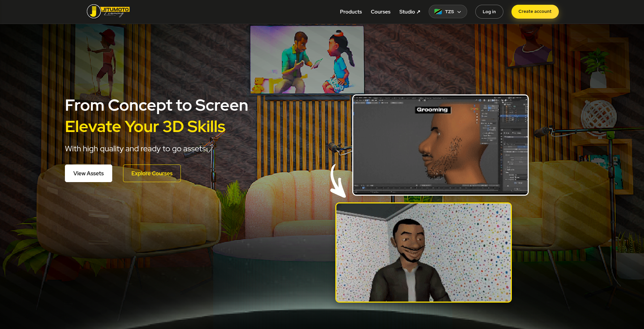Open the TZS currency dropdown

tap(448, 11)
